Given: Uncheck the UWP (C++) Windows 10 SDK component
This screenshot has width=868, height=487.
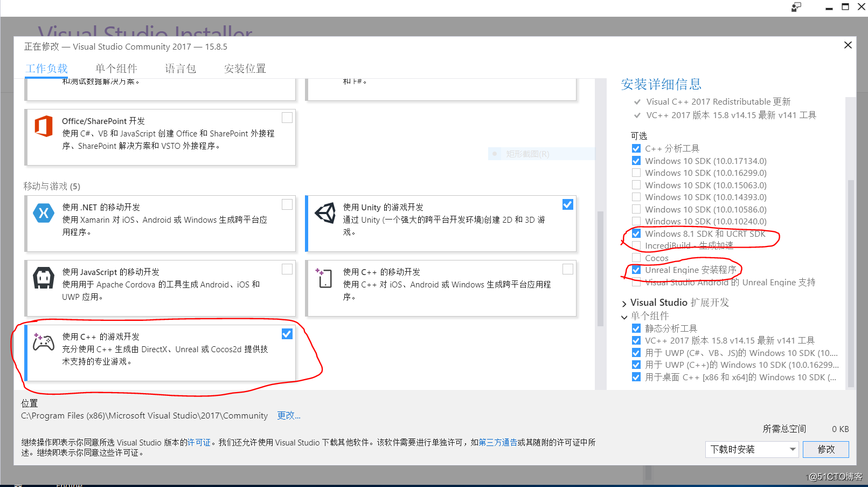Looking at the screenshot, I should [x=636, y=365].
